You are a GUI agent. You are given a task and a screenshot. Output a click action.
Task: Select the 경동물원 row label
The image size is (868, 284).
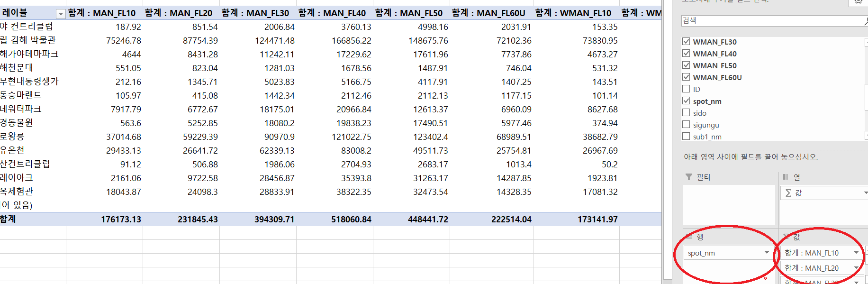pyautogui.click(x=17, y=123)
